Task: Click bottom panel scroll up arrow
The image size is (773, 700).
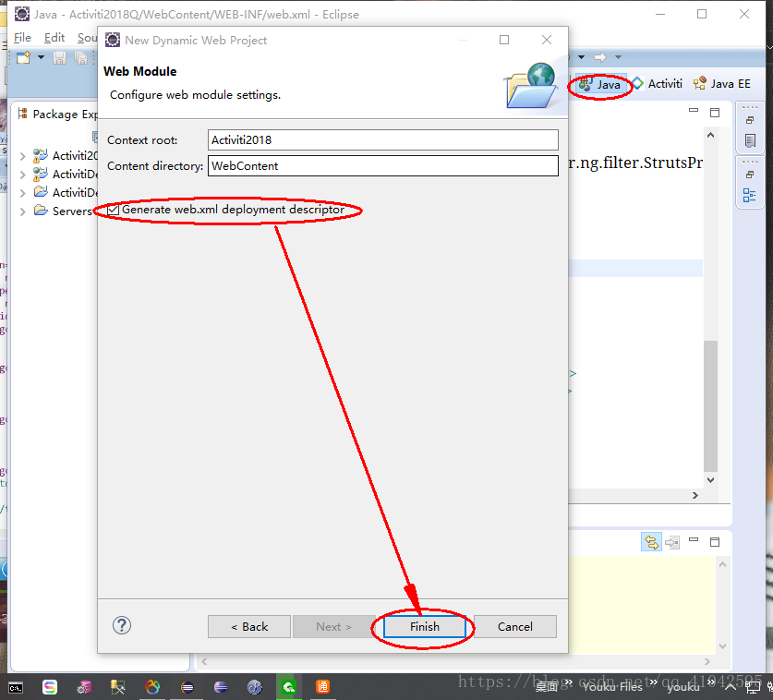Action: (723, 564)
